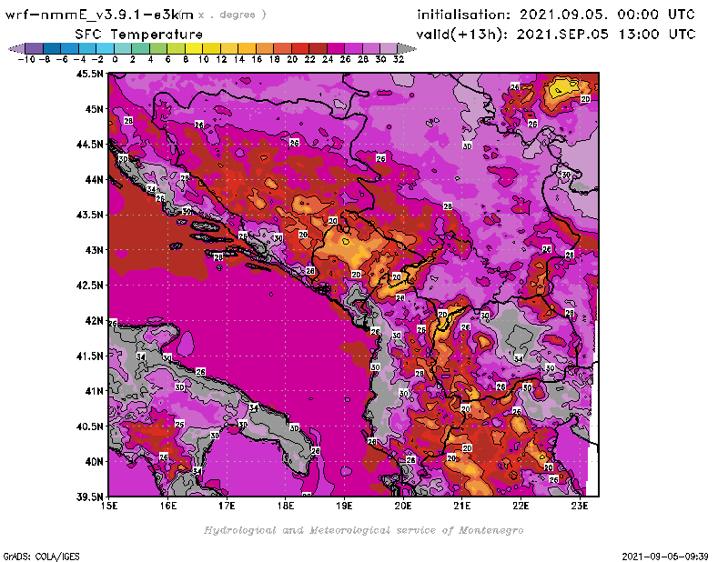Click the gray above-32 arrow on legend
728x562 pixels.
click(x=406, y=49)
